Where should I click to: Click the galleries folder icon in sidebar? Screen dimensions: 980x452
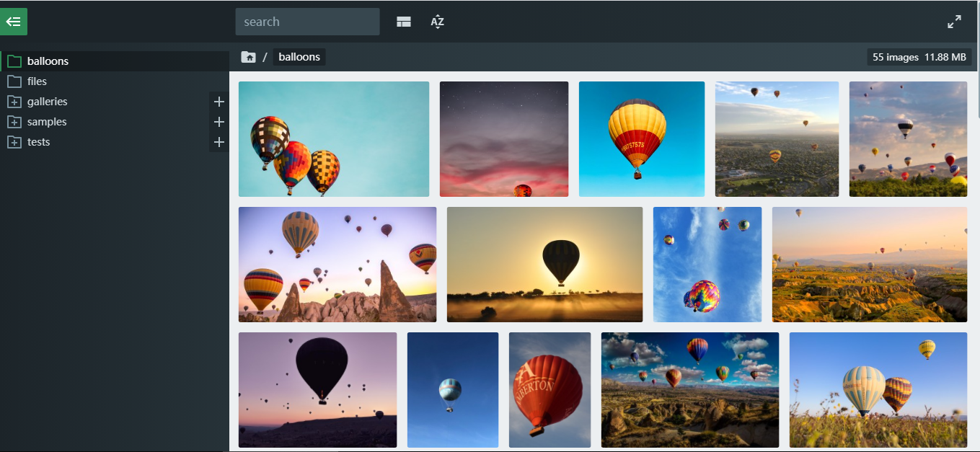coord(14,102)
